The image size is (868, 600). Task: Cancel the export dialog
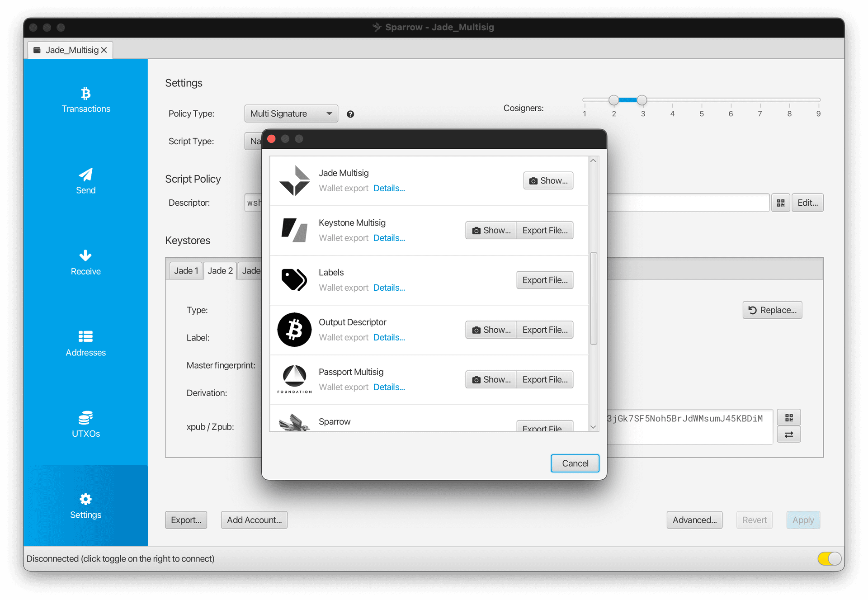click(x=575, y=463)
